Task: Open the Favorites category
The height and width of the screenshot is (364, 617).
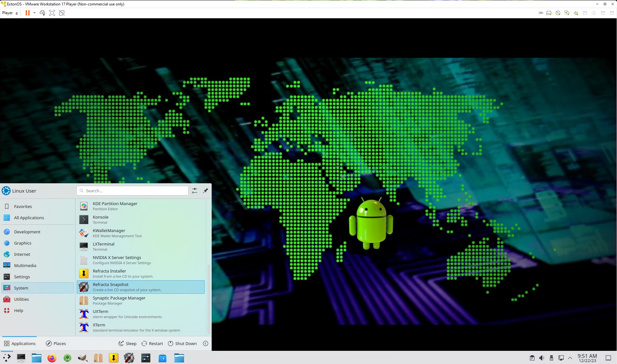Action: (38, 206)
